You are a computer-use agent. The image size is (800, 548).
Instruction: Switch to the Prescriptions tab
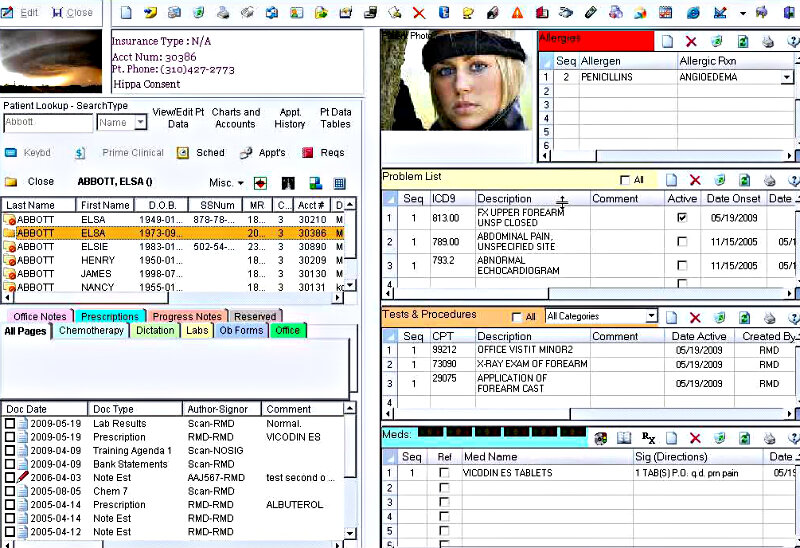(x=109, y=316)
